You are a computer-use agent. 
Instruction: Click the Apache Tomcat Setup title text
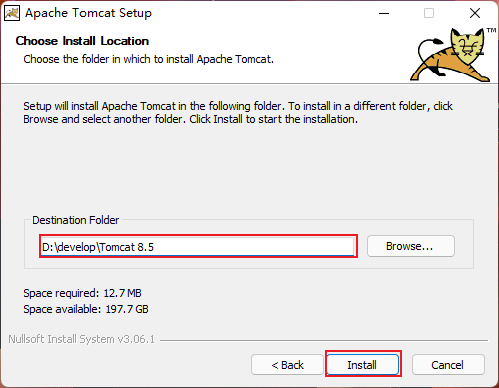[x=88, y=13]
